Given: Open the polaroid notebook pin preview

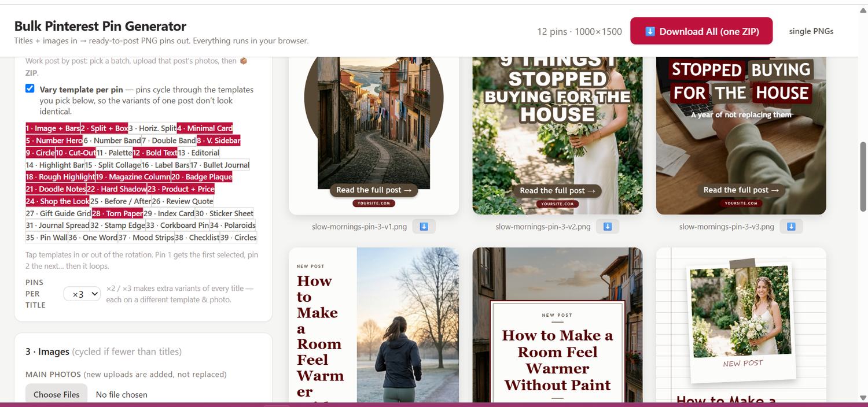Looking at the screenshot, I should pos(741,325).
